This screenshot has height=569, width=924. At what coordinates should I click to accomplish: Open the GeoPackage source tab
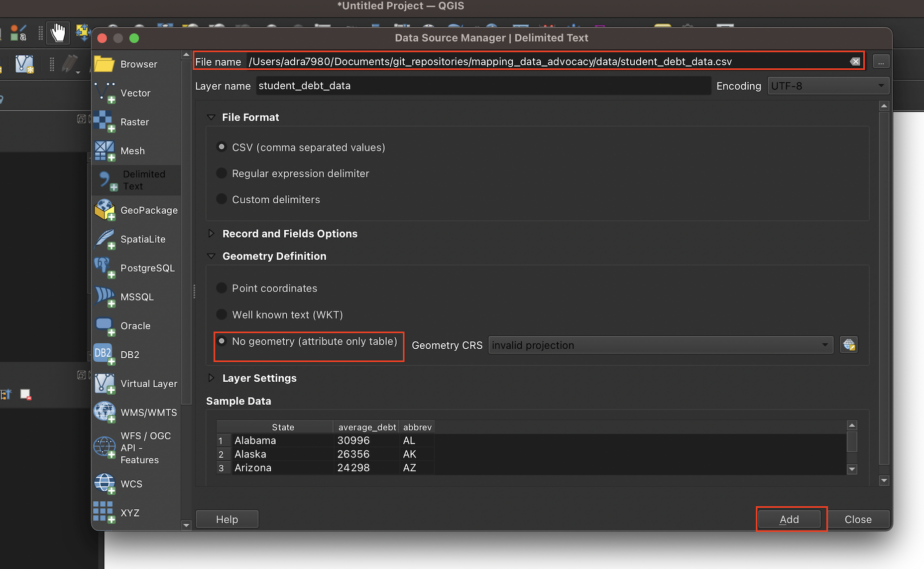(136, 210)
